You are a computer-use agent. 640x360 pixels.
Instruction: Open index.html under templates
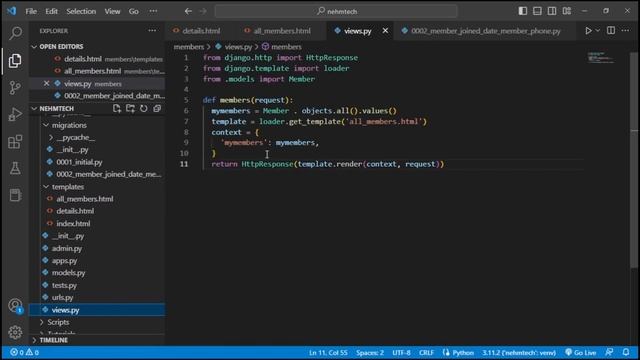(x=73, y=224)
